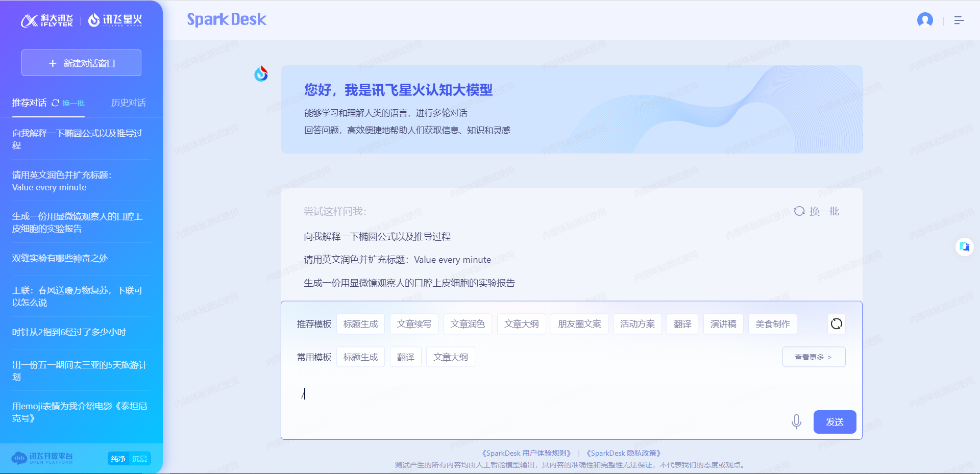
Task: Expand 查看更多 templates
Action: (x=814, y=357)
